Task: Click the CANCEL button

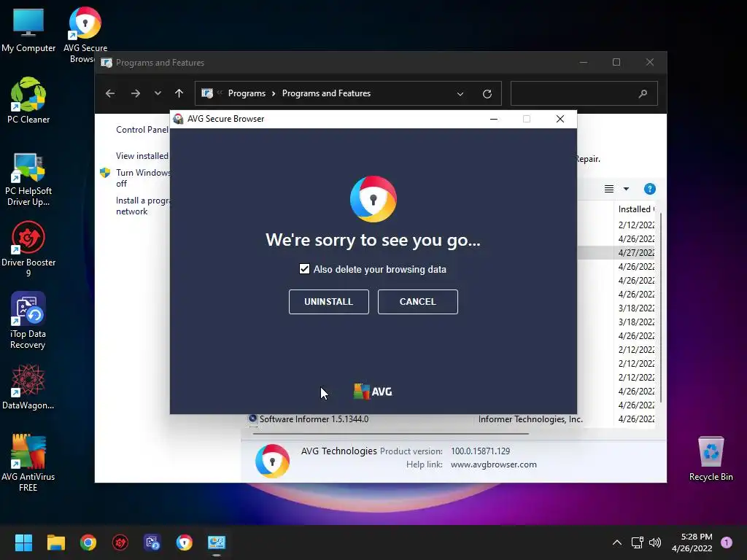Action: [417, 301]
